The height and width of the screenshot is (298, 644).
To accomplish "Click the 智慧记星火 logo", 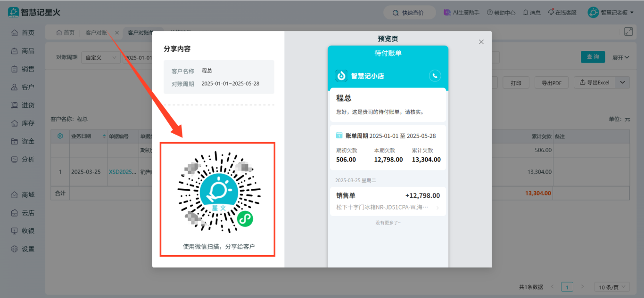I will [34, 12].
